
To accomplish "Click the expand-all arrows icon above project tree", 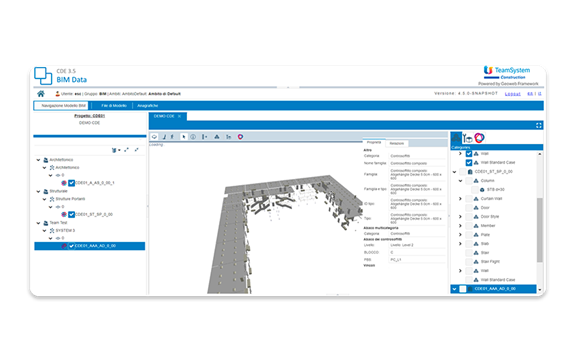I will click(x=126, y=150).
